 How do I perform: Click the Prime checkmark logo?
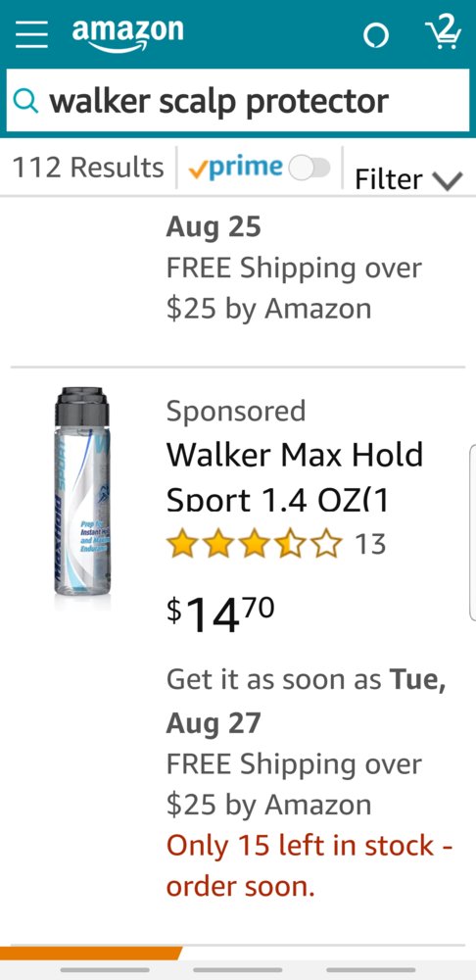[235, 168]
